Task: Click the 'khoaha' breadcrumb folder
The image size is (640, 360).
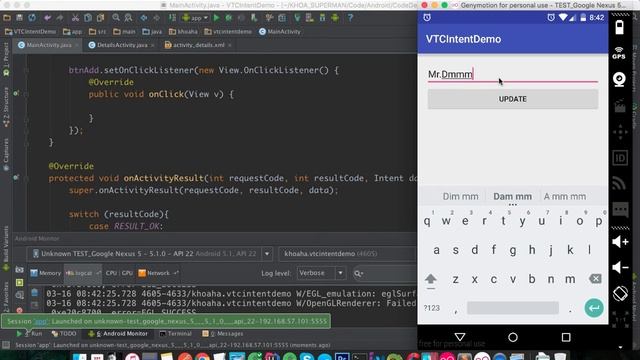Action: (183, 31)
